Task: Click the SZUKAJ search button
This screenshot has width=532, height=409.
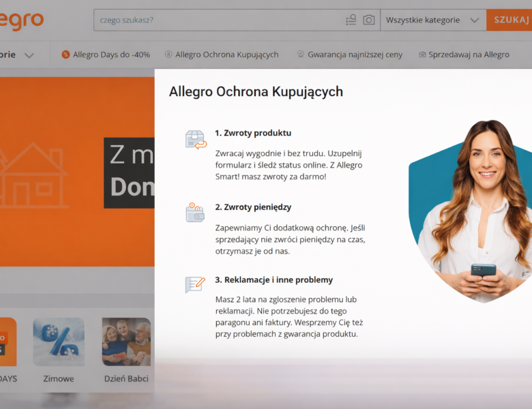Action: tap(509, 20)
